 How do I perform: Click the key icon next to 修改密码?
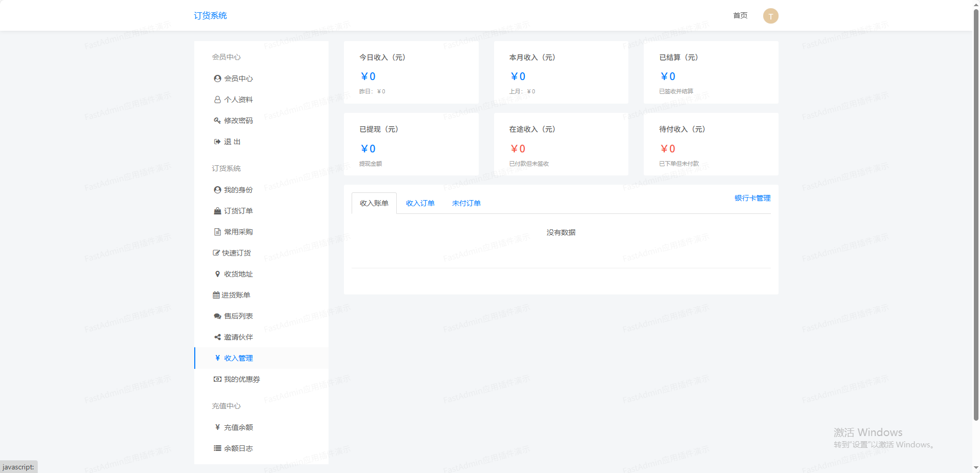click(x=217, y=121)
